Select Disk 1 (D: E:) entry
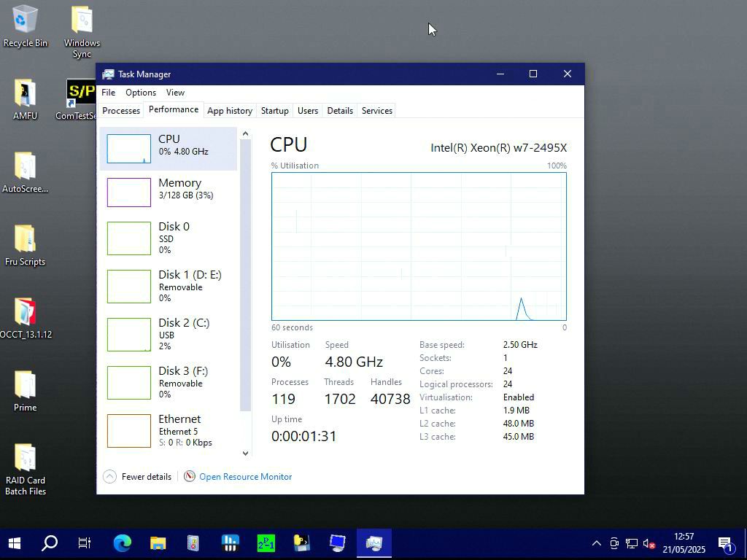The image size is (747, 560). coord(169,286)
